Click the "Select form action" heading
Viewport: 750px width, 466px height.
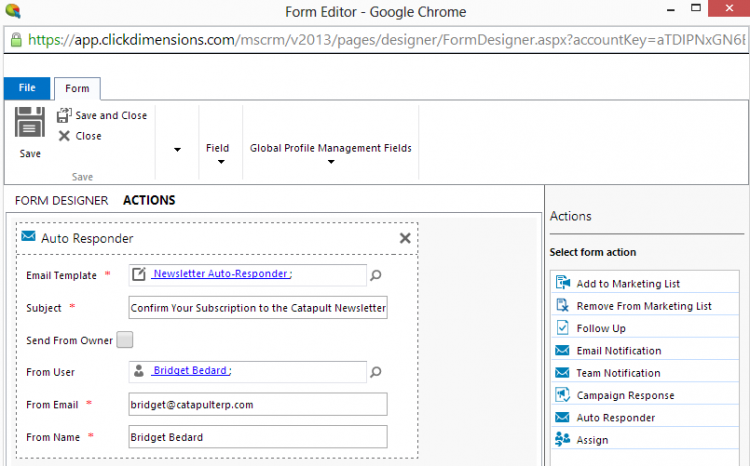[x=593, y=252]
